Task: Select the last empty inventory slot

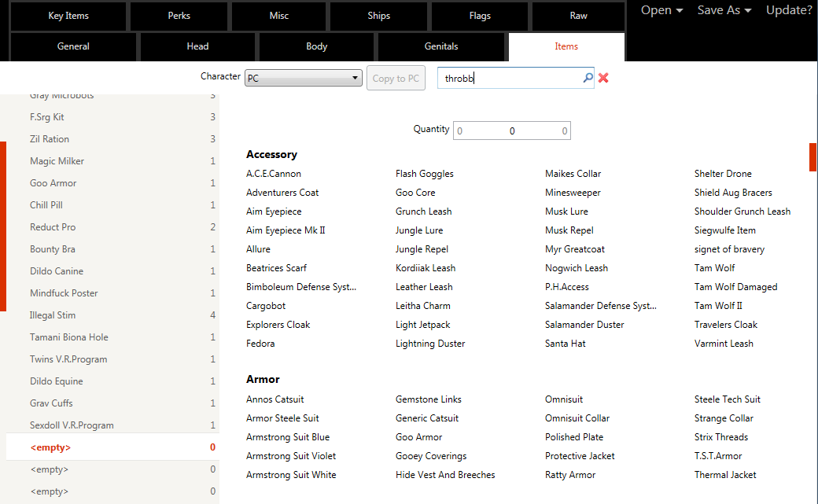Action: [112, 491]
